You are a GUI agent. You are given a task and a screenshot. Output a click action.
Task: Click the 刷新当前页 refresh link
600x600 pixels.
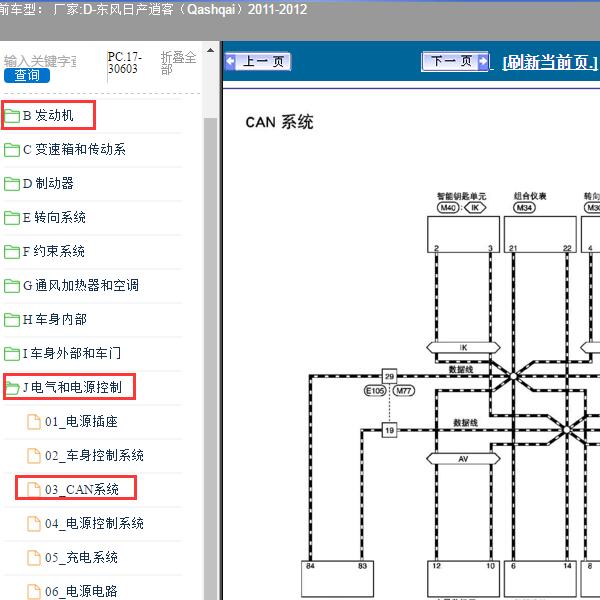click(x=549, y=62)
